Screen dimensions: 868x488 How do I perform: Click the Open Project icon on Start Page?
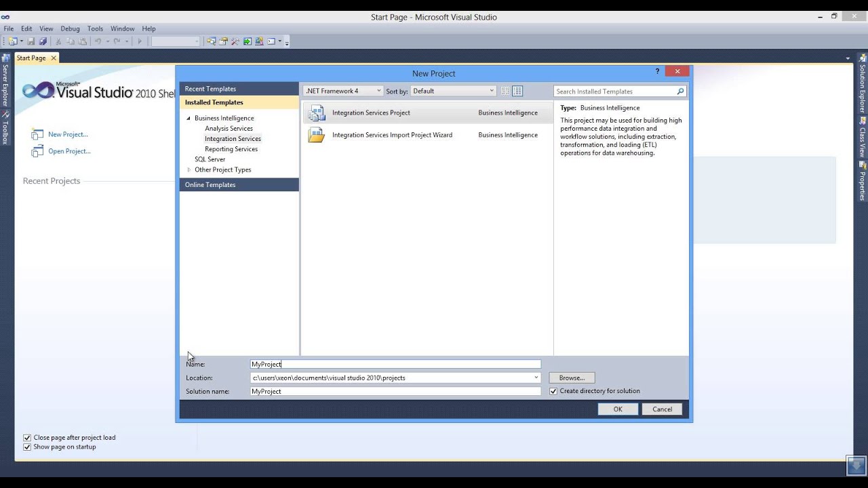pos(37,151)
